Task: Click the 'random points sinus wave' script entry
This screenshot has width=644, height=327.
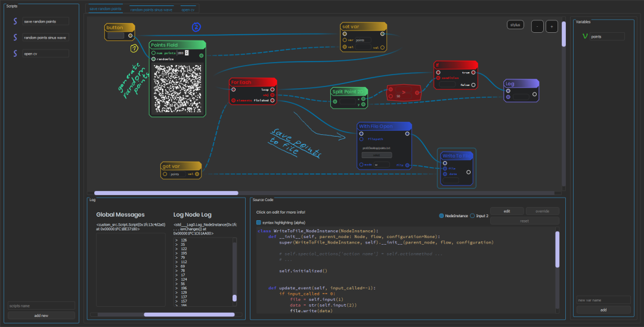Action: tap(45, 38)
